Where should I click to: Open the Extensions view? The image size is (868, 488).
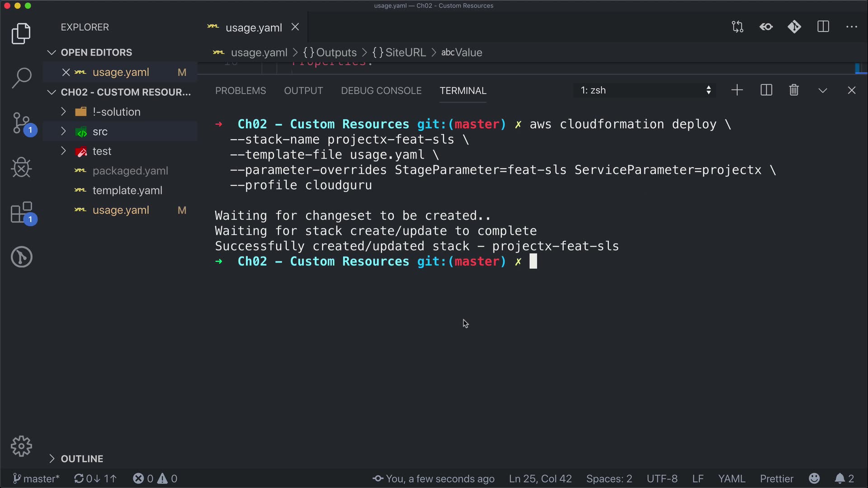(21, 212)
